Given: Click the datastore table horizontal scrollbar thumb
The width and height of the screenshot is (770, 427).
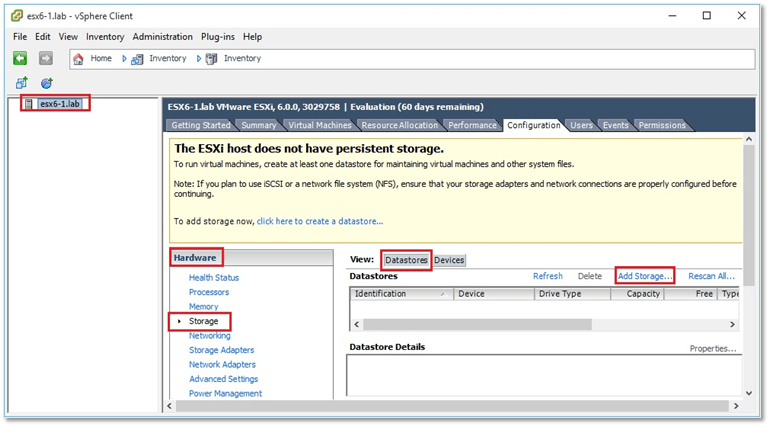Looking at the screenshot, I should point(477,324).
